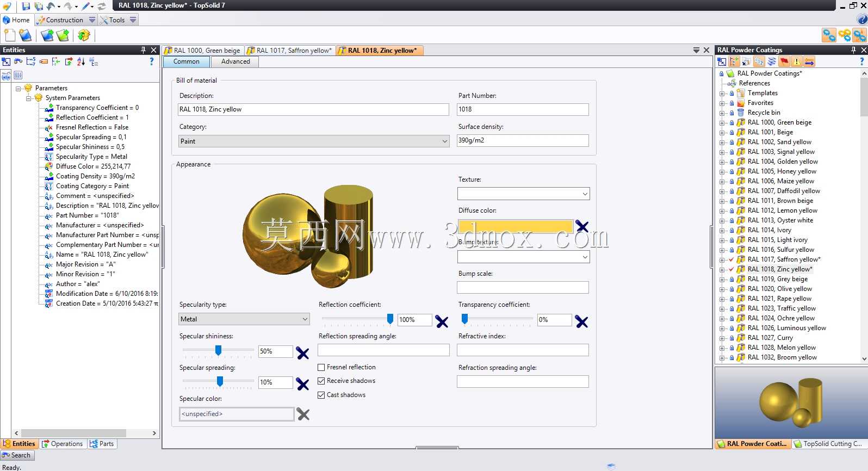This screenshot has height=471, width=868.
Task: Switch to the Advanced tab
Action: (x=235, y=61)
